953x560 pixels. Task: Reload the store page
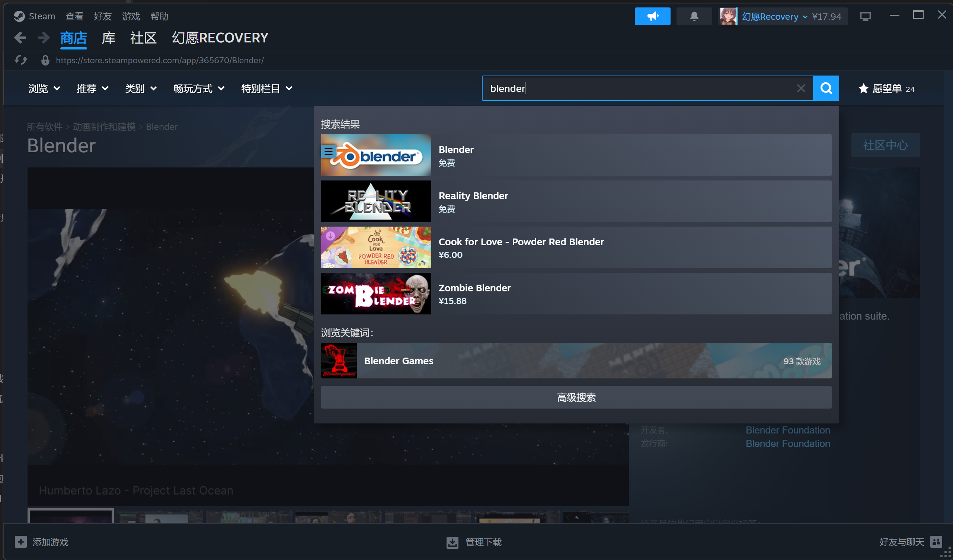(x=21, y=60)
